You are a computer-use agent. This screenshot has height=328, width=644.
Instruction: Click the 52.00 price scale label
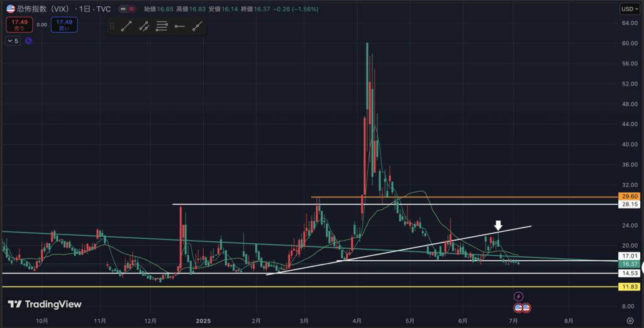click(x=630, y=84)
